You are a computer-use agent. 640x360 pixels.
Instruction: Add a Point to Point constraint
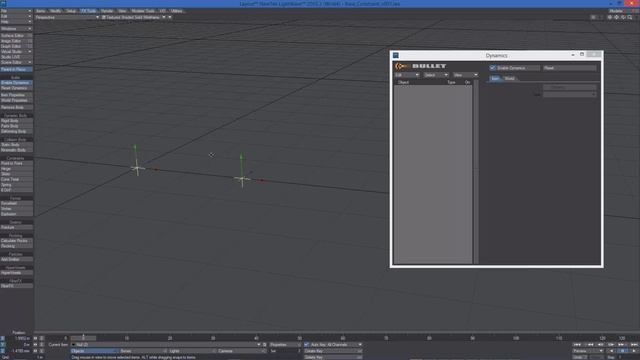click(16, 164)
